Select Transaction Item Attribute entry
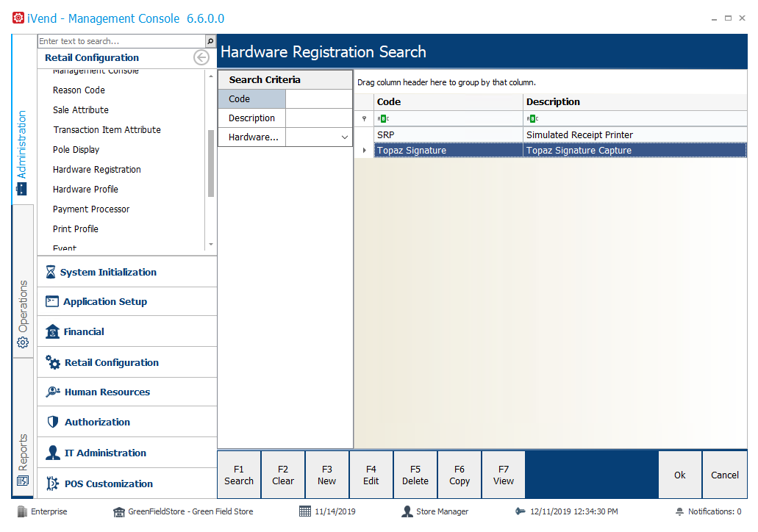This screenshot has height=532, width=758. [107, 129]
